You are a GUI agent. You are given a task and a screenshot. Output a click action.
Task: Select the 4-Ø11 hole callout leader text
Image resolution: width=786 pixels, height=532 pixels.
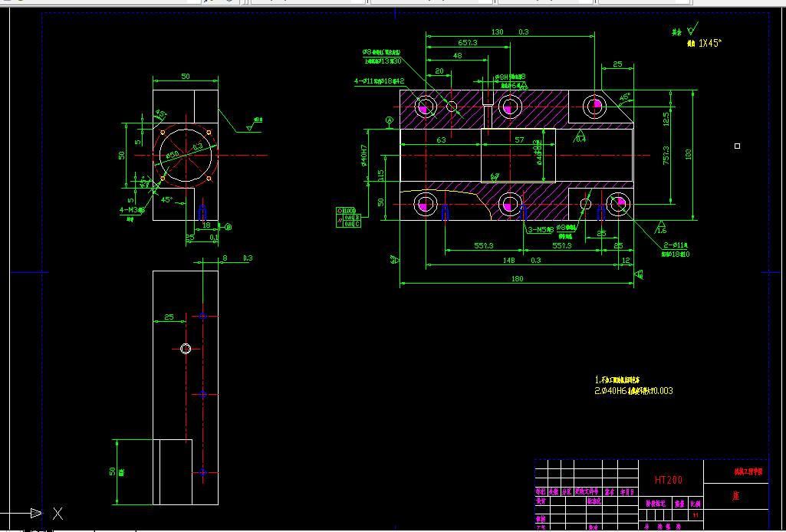coord(379,80)
